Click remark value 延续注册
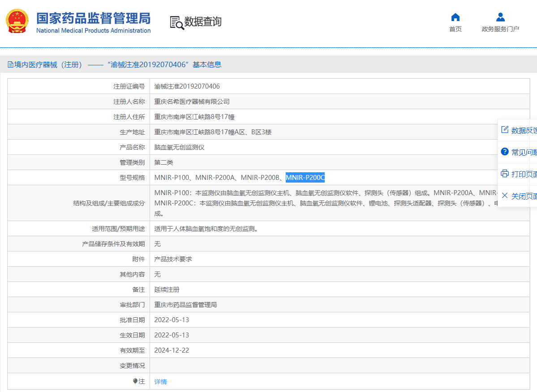The image size is (537, 392). pos(167,290)
